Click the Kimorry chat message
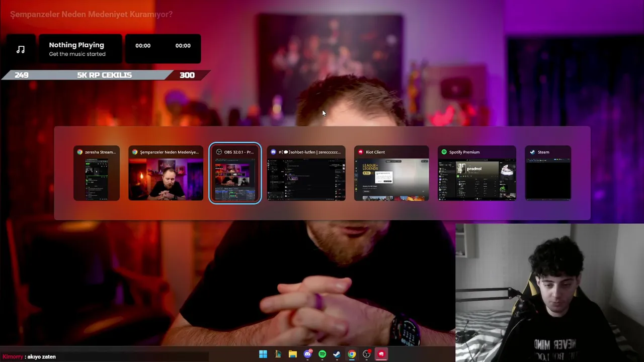644x362 pixels. click(29, 356)
